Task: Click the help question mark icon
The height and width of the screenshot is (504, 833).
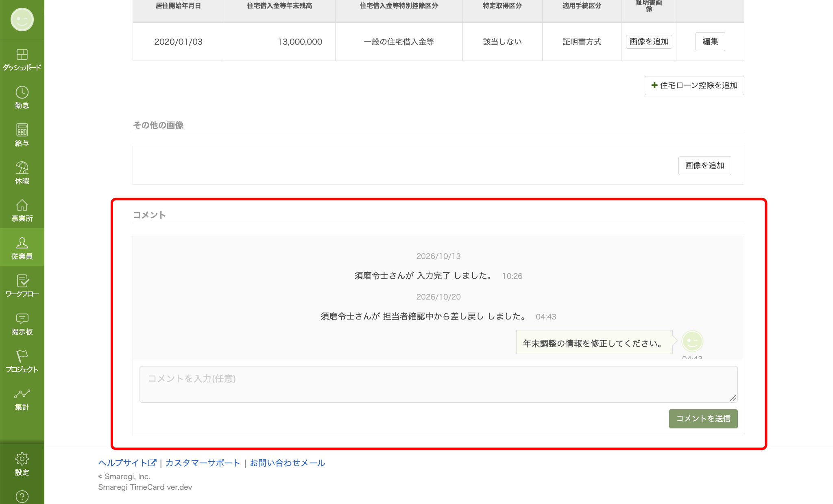Action: coord(22,497)
